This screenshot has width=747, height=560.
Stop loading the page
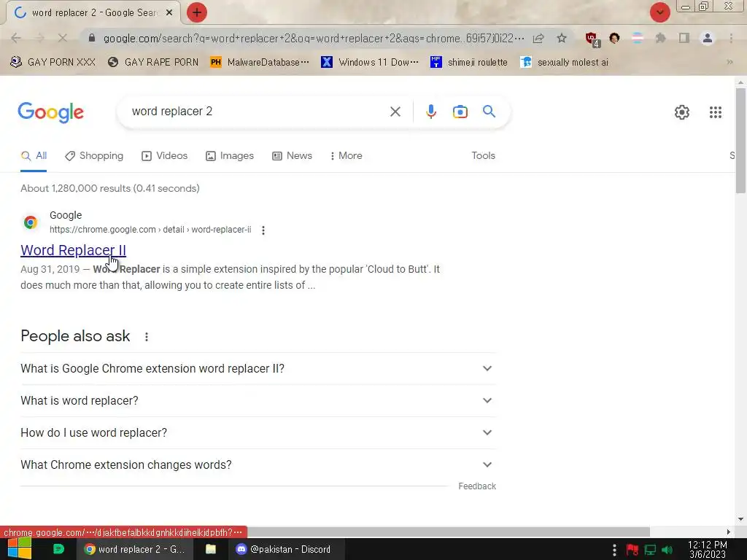click(63, 38)
